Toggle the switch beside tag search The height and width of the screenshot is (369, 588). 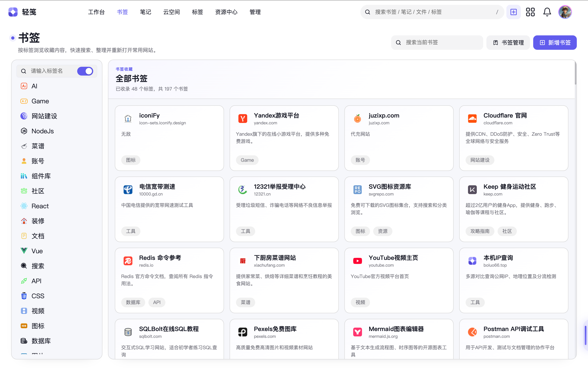[85, 71]
